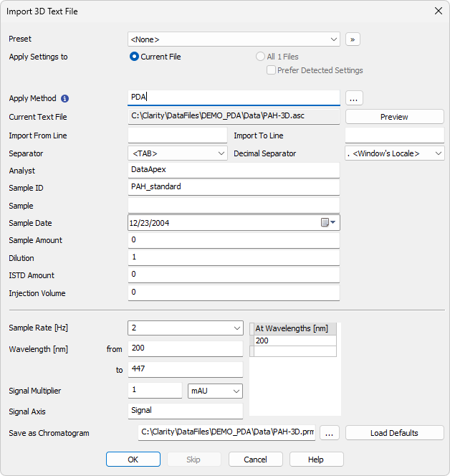Select the 200 wavelength table cell
Image resolution: width=450 pixels, height=476 pixels.
point(295,341)
